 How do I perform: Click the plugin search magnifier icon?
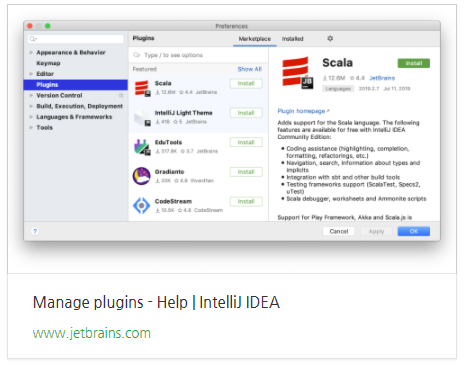coord(137,55)
